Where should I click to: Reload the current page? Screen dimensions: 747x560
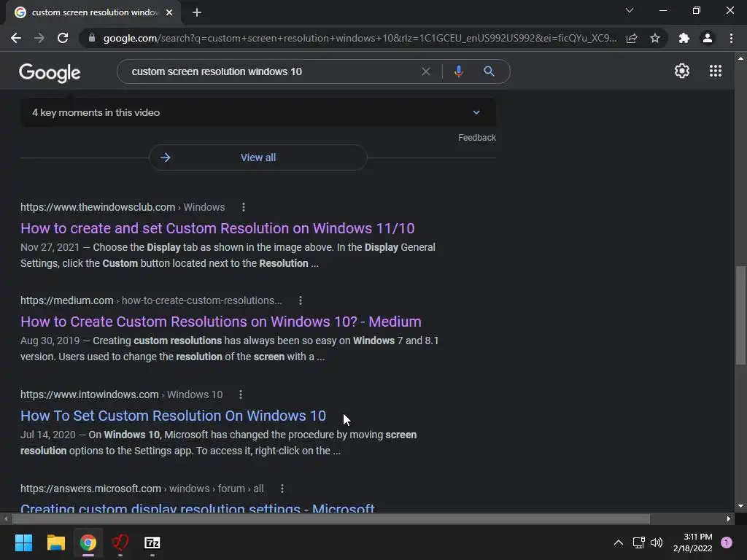63,38
